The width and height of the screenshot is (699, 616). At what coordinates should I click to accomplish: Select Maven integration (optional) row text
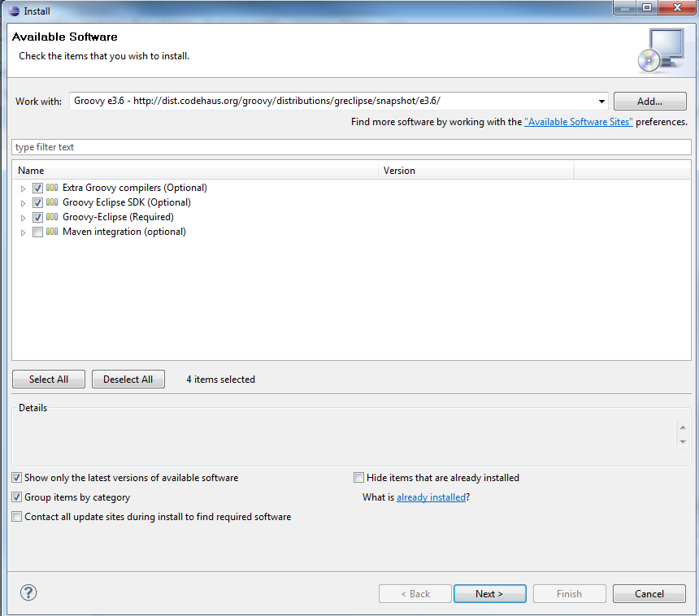124,232
